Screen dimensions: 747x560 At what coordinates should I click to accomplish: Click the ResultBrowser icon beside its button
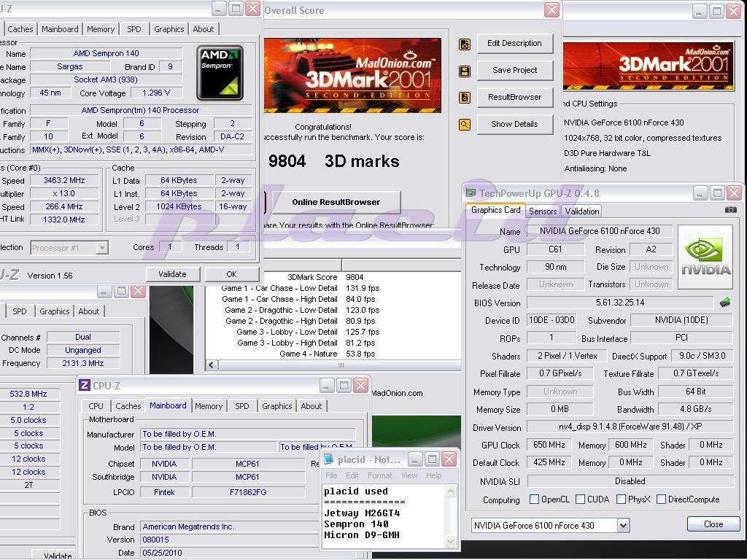pyautogui.click(x=465, y=98)
